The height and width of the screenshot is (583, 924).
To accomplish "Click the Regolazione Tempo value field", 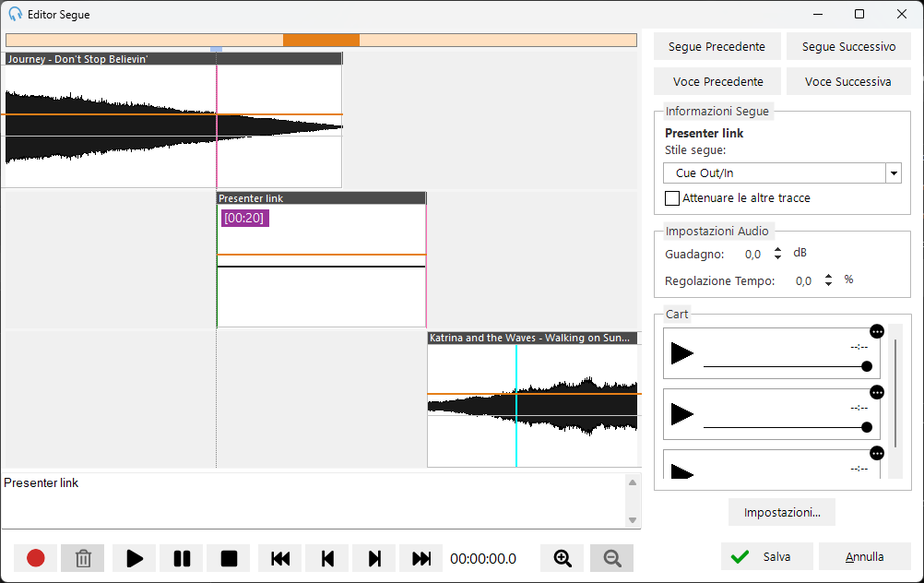I will pyautogui.click(x=804, y=281).
